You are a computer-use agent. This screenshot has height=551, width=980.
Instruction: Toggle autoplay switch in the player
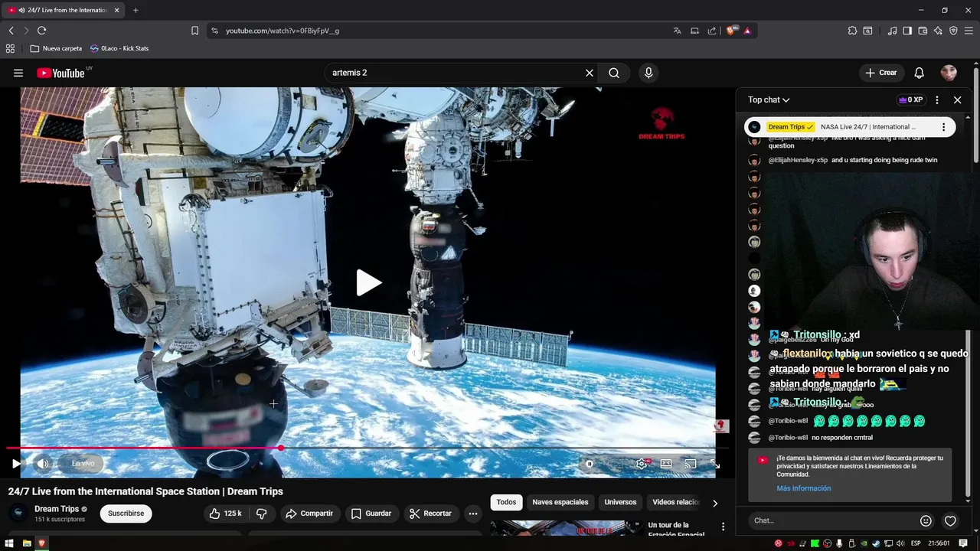coord(590,464)
